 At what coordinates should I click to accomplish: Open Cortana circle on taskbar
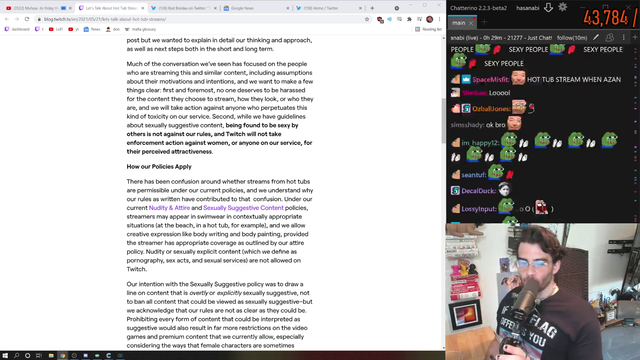[27, 356]
